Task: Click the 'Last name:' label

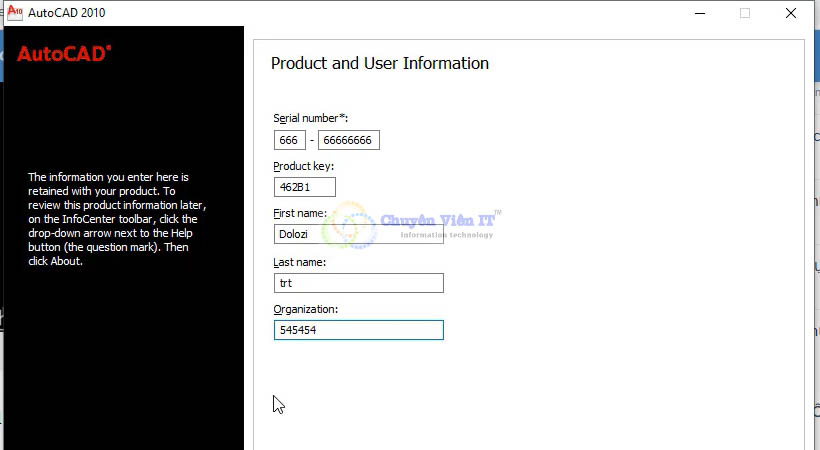Action: pos(299,262)
